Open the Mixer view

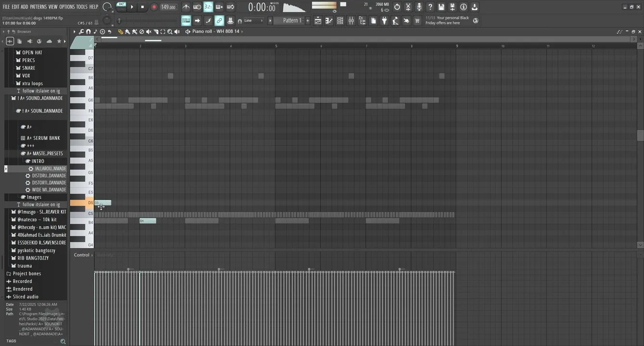(x=351, y=21)
